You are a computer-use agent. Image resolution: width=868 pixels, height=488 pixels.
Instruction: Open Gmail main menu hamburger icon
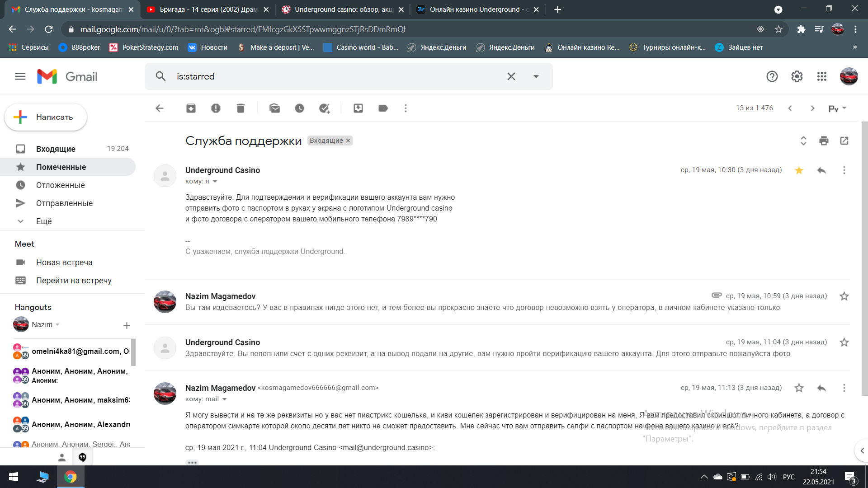[20, 76]
